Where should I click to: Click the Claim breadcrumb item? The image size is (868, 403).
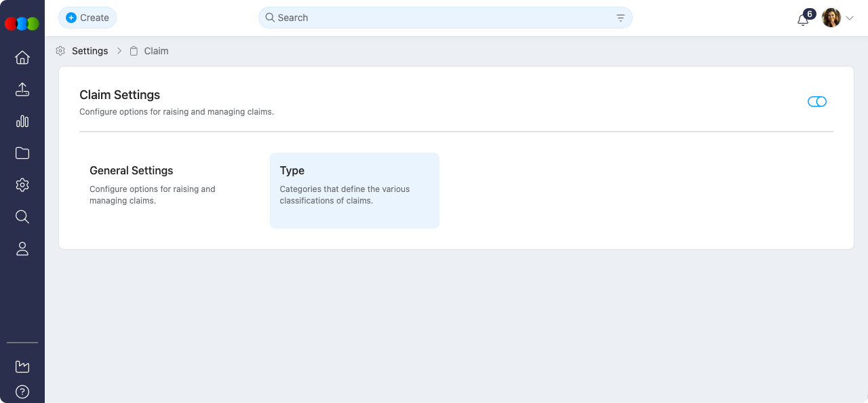click(x=156, y=51)
